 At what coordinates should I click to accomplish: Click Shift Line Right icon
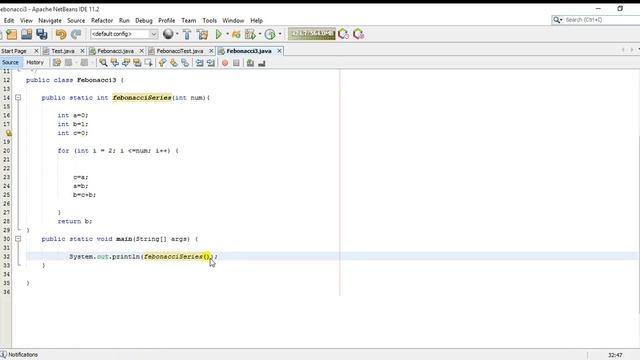click(211, 63)
